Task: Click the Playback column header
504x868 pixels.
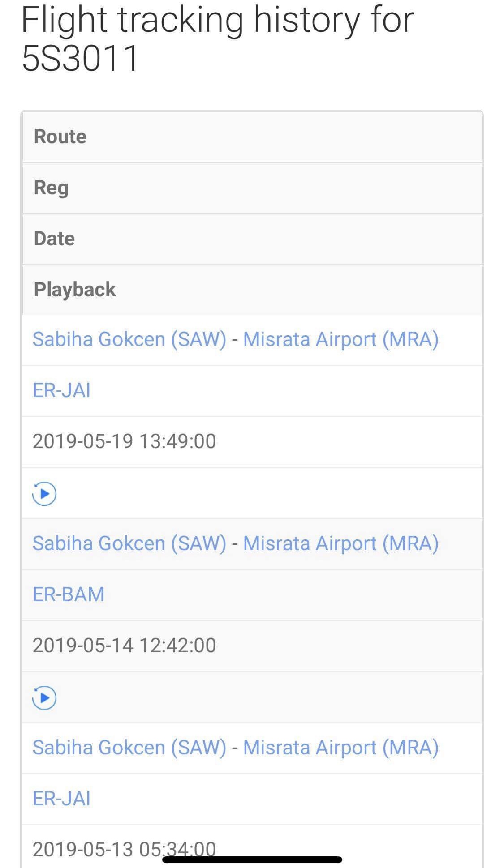Action: click(x=75, y=290)
